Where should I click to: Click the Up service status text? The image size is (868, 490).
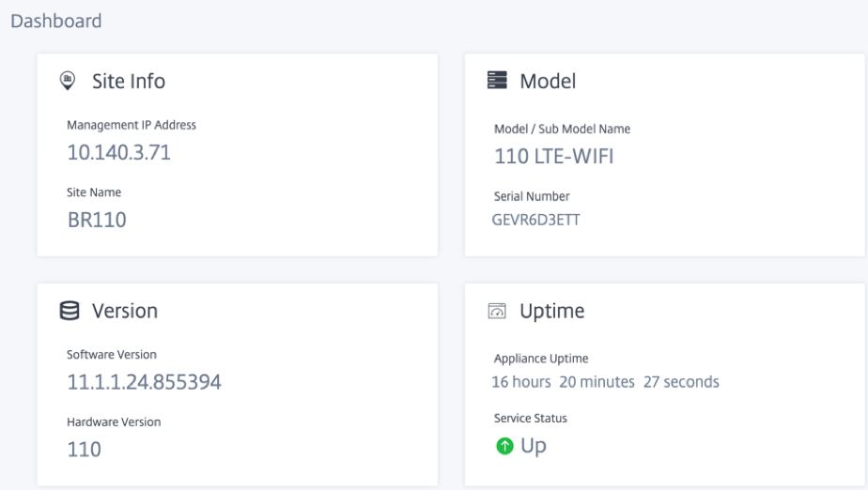pos(534,446)
